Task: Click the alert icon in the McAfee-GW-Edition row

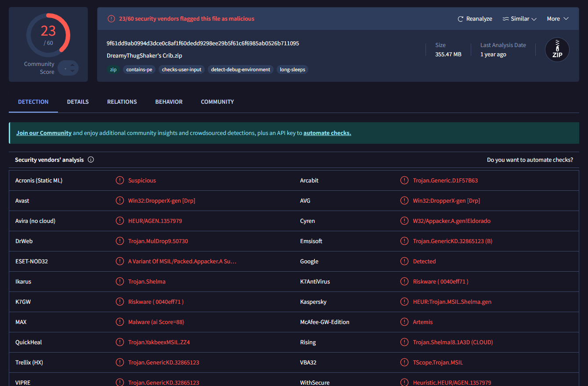Action: point(404,322)
